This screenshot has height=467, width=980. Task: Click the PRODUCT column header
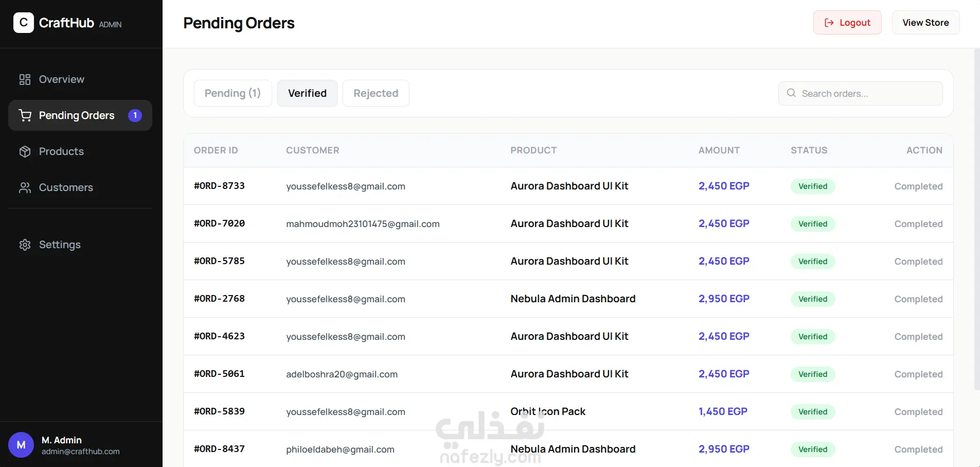click(533, 150)
